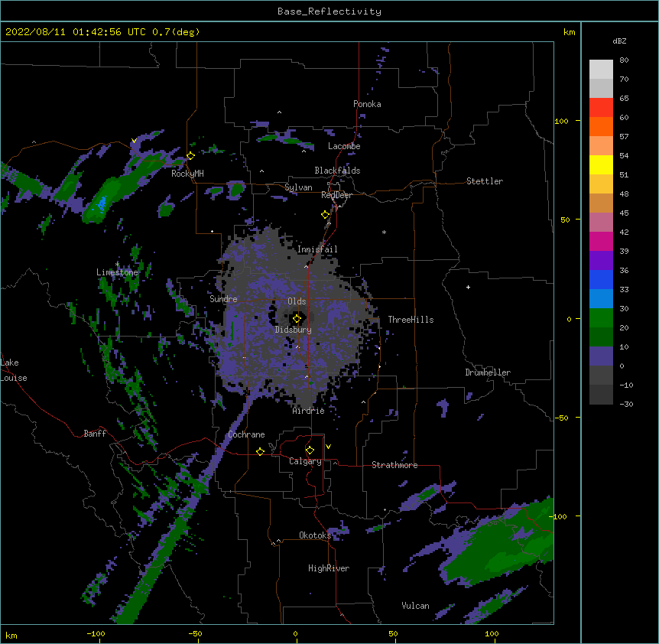Click the white cross marker west of Stettler region
Viewport: 659px width, 644px height.
pos(468,287)
